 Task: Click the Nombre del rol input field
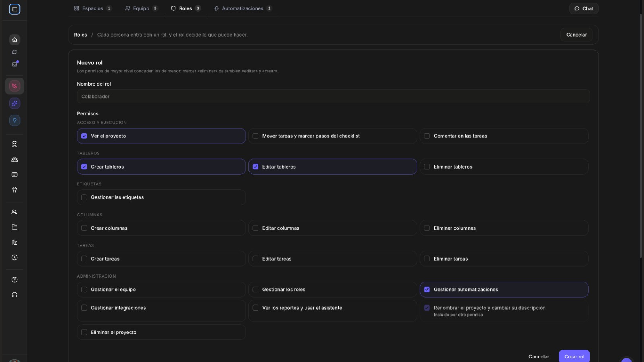pos(333,97)
